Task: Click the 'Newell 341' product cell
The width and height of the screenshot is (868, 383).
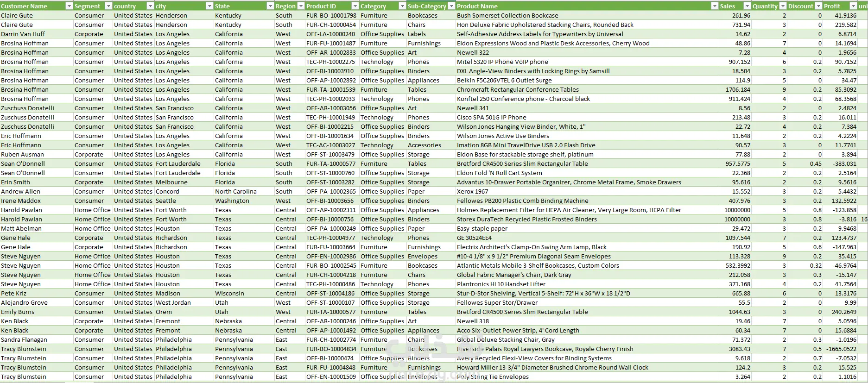Action: (x=587, y=108)
